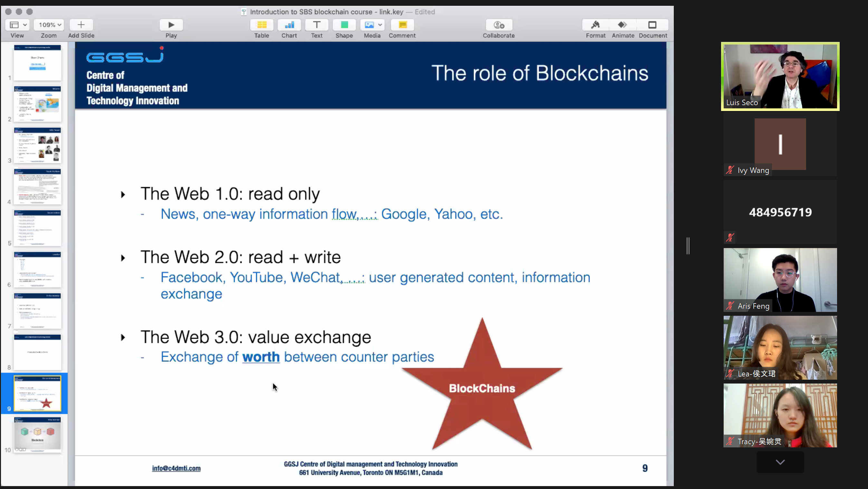Add a Comment to slide
868x489 pixels.
tap(402, 25)
